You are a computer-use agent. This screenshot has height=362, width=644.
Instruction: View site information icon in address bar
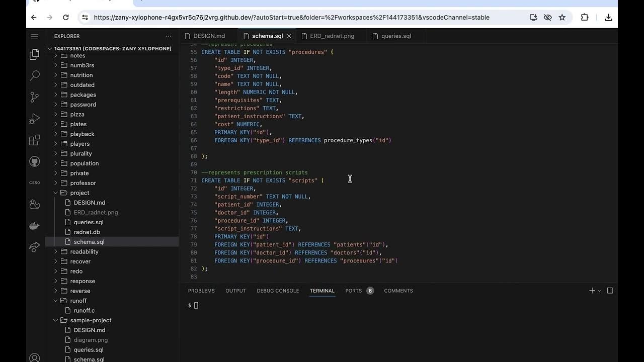coord(85,17)
